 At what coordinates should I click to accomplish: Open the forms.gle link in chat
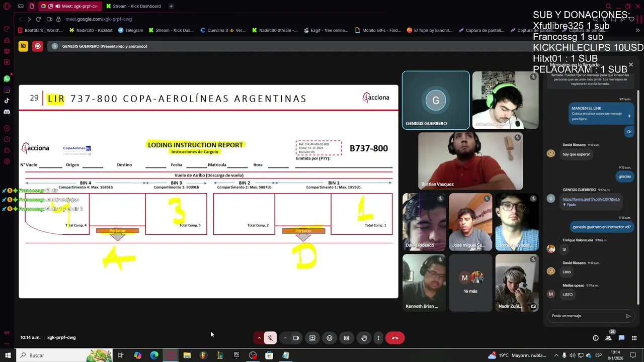coord(591,199)
